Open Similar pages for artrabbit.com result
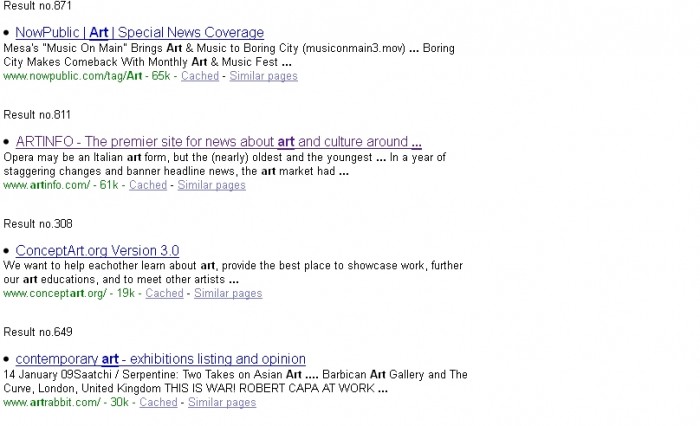 point(222,402)
